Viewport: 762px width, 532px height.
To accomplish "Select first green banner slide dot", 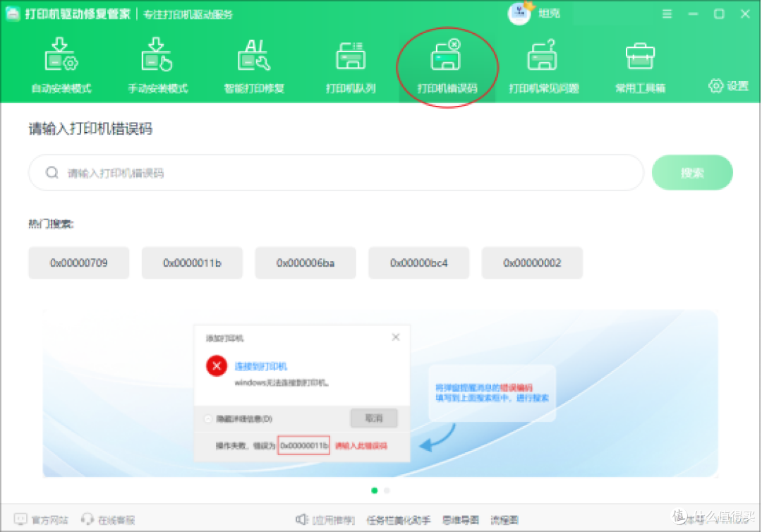I will click(x=374, y=490).
